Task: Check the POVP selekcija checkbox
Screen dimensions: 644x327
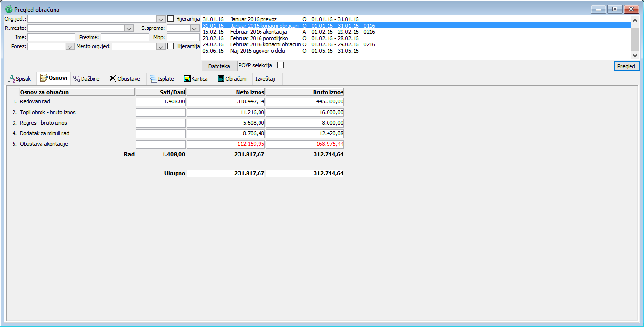Action: (x=280, y=65)
